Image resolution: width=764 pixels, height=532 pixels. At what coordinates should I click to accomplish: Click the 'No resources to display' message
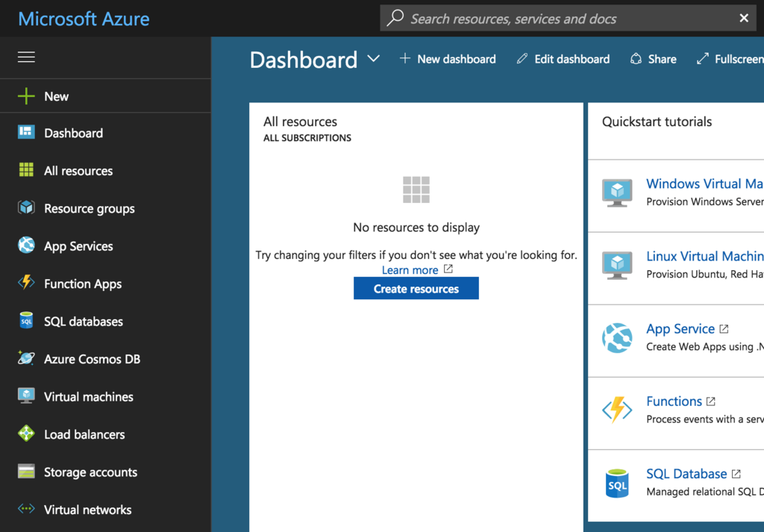tap(416, 228)
